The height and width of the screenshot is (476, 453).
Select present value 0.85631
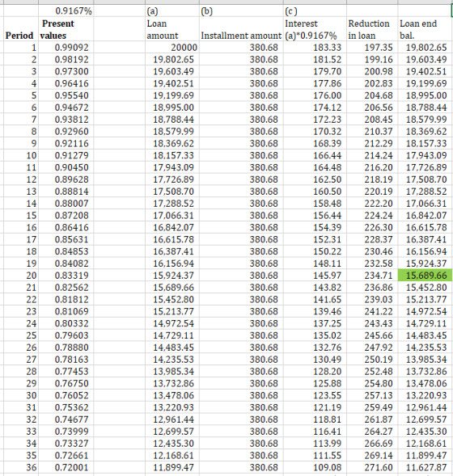[x=72, y=239]
